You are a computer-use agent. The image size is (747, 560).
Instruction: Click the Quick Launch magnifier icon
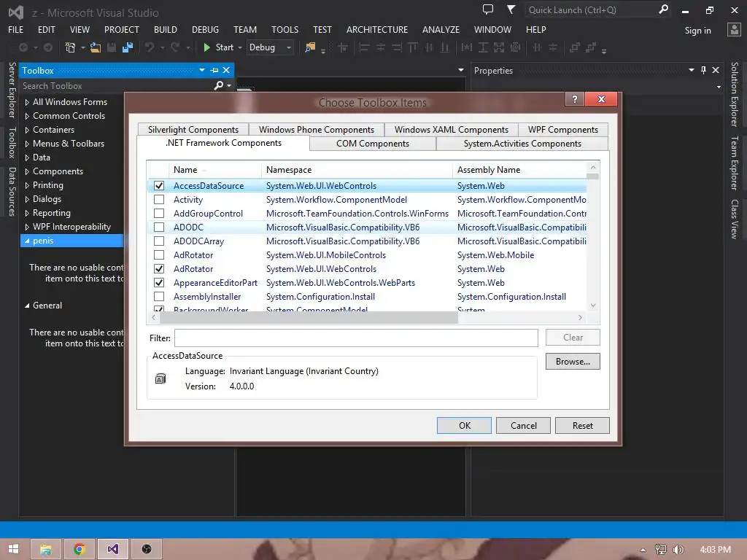663,9
